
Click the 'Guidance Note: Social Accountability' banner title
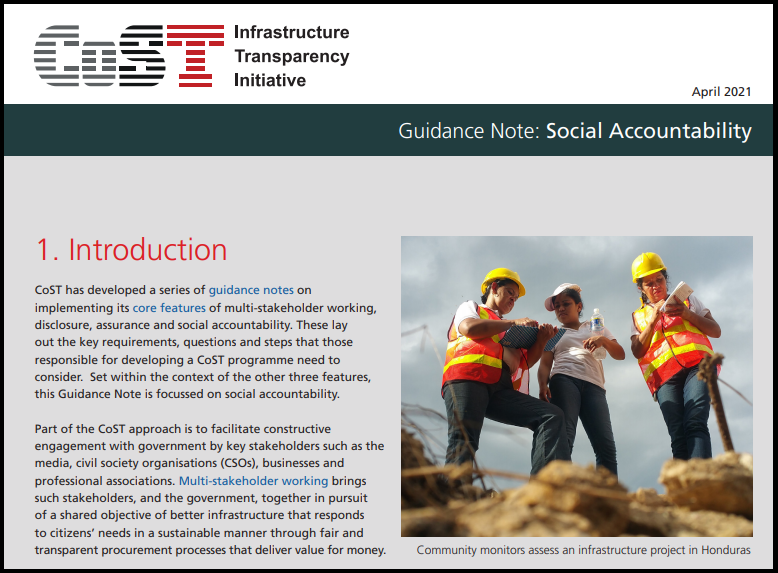[x=575, y=131]
